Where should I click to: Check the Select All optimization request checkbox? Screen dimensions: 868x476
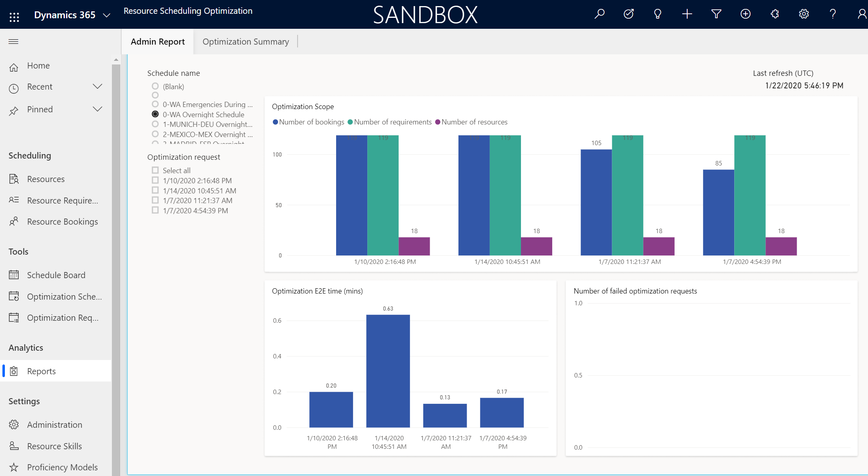tap(155, 171)
